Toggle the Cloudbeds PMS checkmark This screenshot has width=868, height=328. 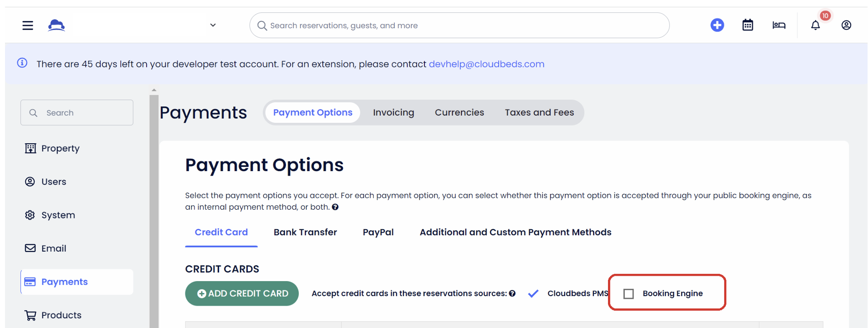(x=533, y=293)
